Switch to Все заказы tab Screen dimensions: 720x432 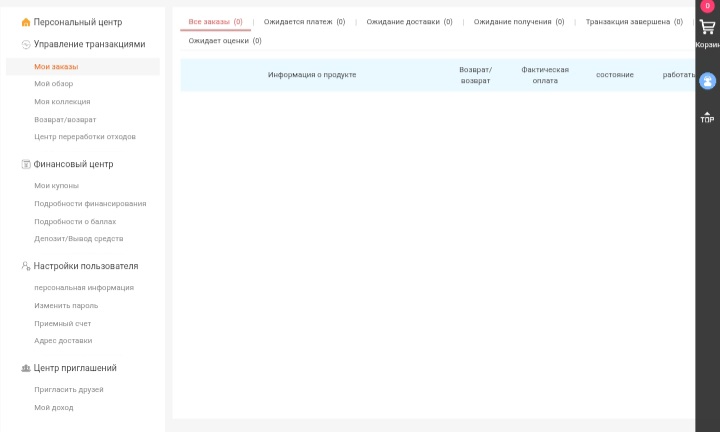pos(215,21)
